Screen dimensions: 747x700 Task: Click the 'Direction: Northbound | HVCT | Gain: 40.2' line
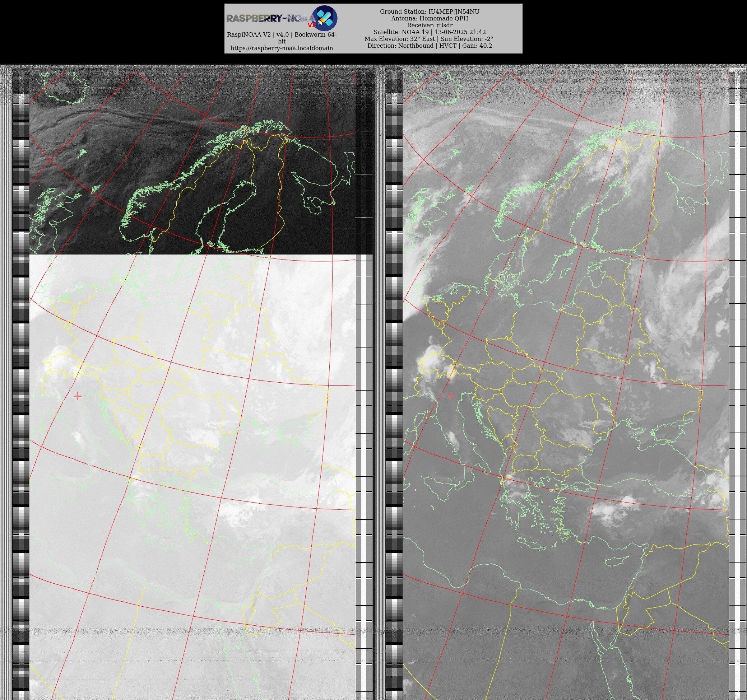click(430, 46)
